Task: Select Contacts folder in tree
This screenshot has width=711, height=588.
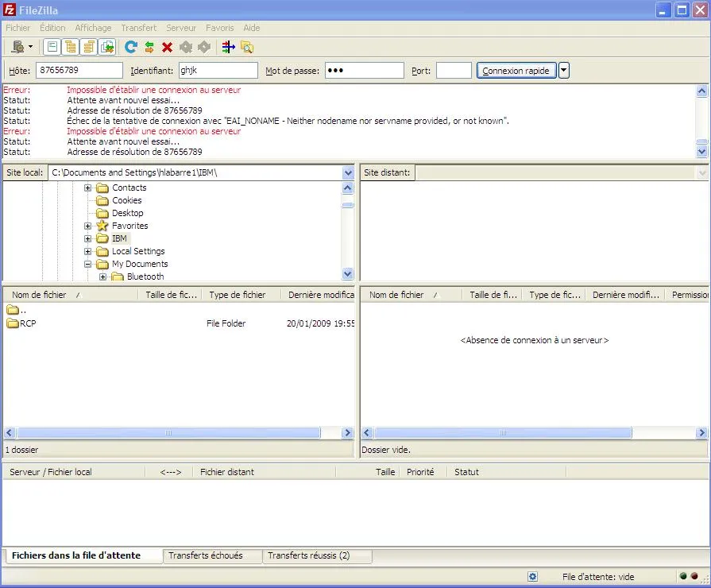Action: 129,188
